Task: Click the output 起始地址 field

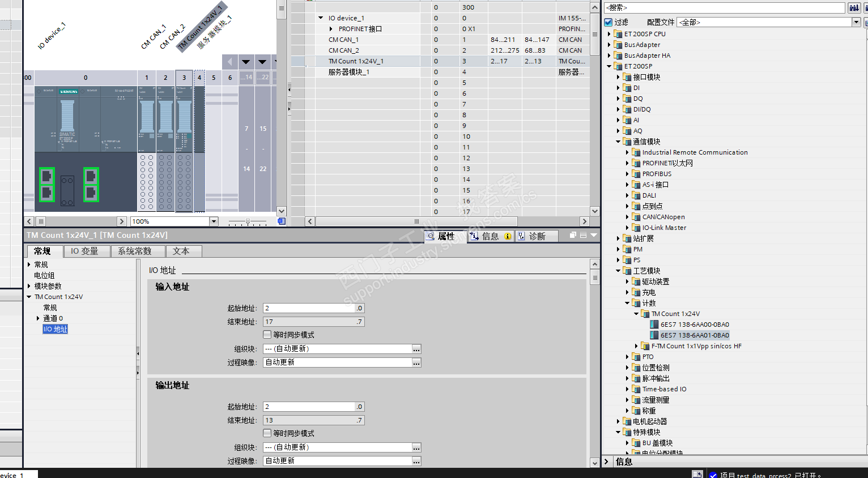Action: 309,407
